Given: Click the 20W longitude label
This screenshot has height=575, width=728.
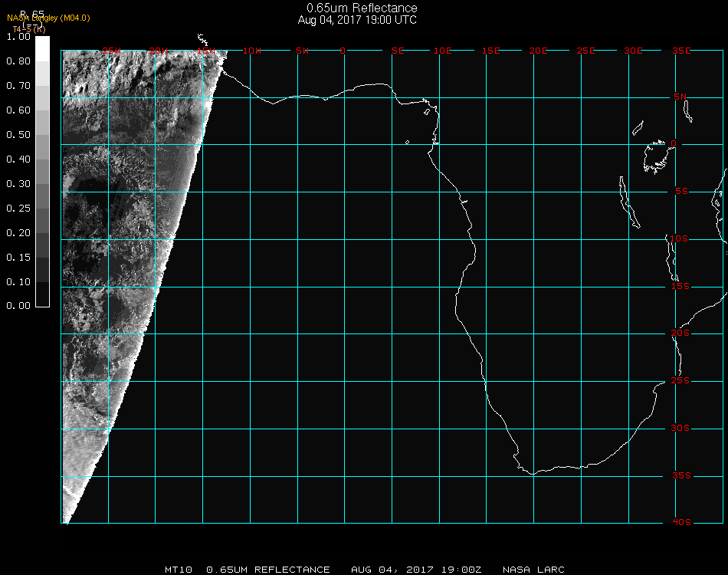Looking at the screenshot, I should point(158,51).
